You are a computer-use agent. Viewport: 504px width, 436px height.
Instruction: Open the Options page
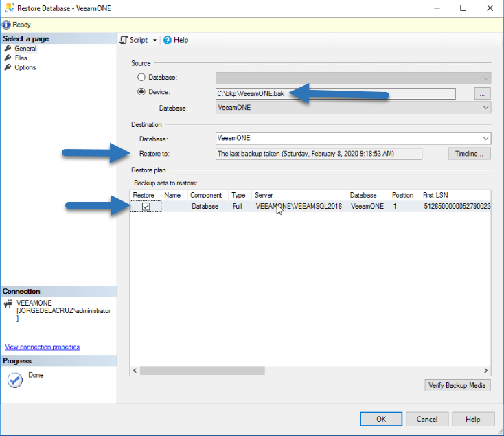click(25, 67)
